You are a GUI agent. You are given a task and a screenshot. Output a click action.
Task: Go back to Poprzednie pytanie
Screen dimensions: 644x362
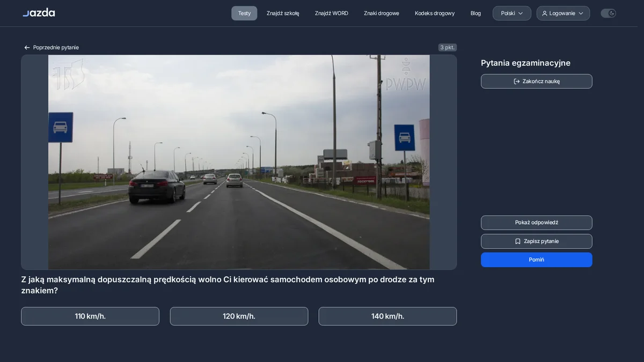[x=52, y=48]
